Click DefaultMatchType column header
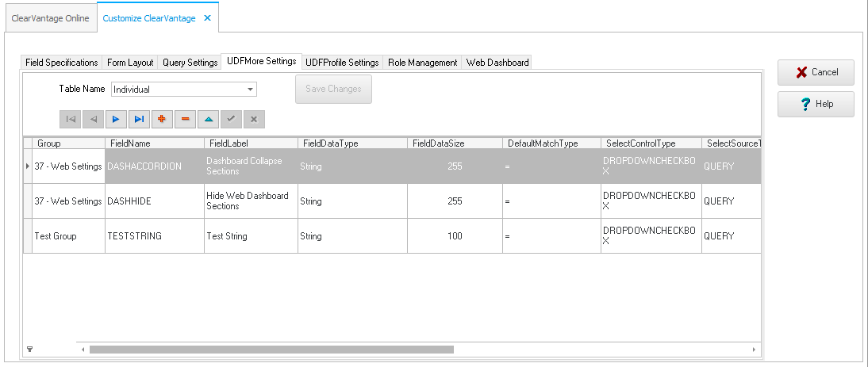 pos(551,143)
